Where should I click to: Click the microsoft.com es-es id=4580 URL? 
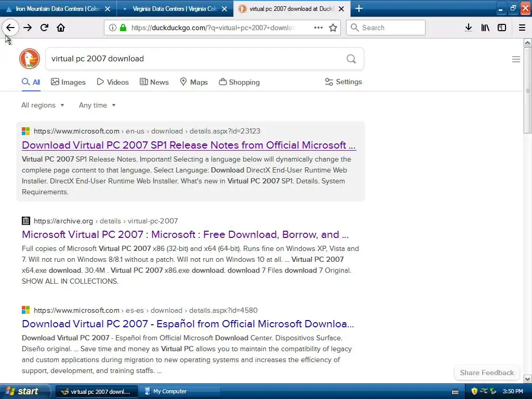(145, 311)
